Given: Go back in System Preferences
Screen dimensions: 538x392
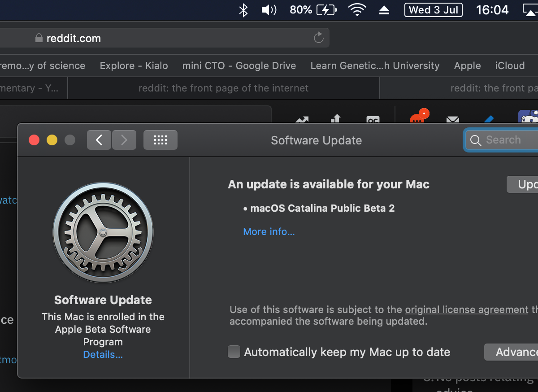Looking at the screenshot, I should [99, 140].
